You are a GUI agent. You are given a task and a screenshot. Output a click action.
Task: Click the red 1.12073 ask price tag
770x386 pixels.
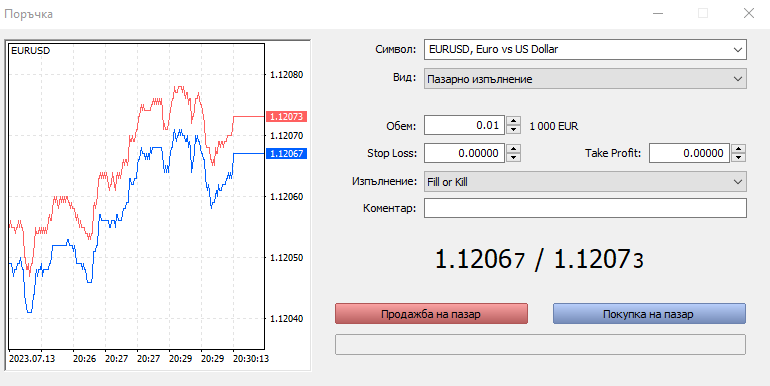(287, 116)
